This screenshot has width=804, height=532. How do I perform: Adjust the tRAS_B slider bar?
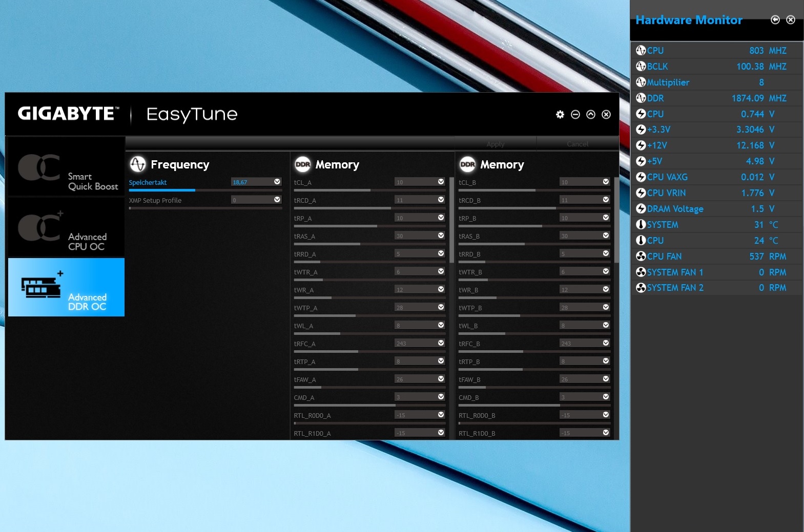point(535,244)
